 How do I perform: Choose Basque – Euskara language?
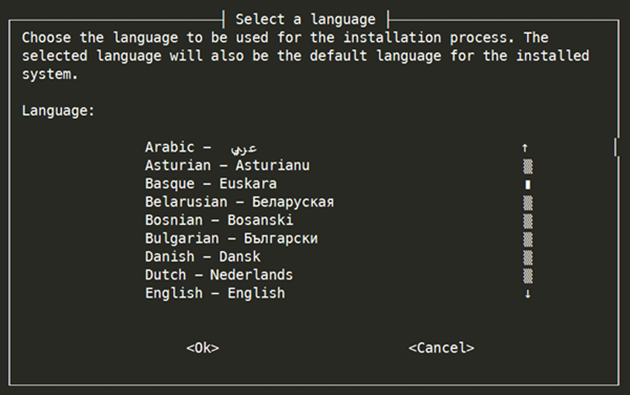pos(211,184)
